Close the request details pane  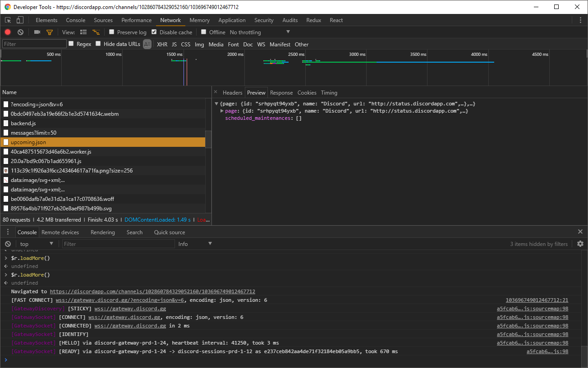point(216,92)
